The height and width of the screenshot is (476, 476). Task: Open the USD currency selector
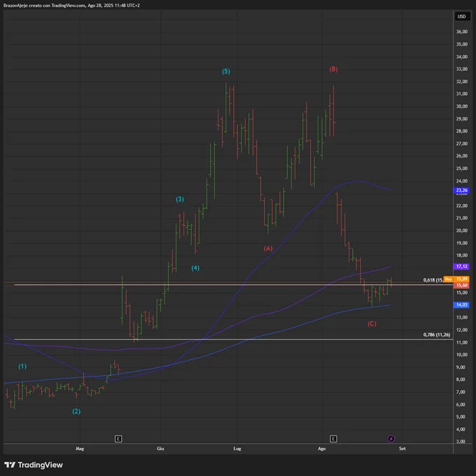[462, 16]
